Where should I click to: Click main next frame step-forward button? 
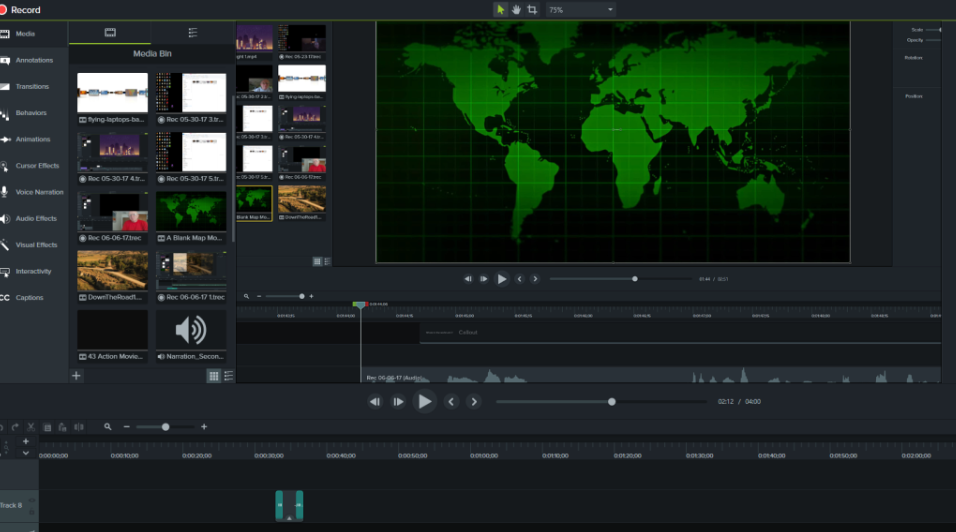coord(398,402)
